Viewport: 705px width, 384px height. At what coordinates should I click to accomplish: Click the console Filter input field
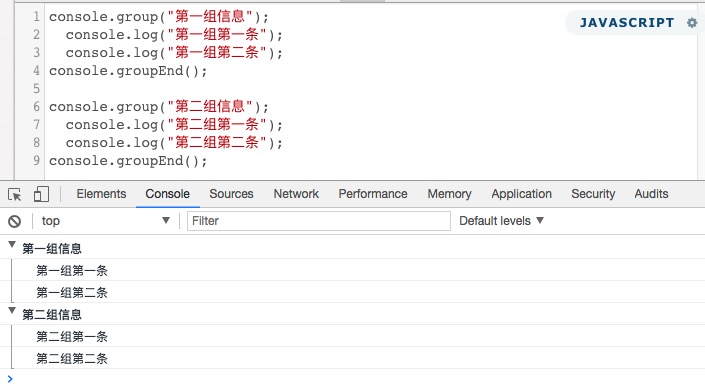tap(319, 221)
